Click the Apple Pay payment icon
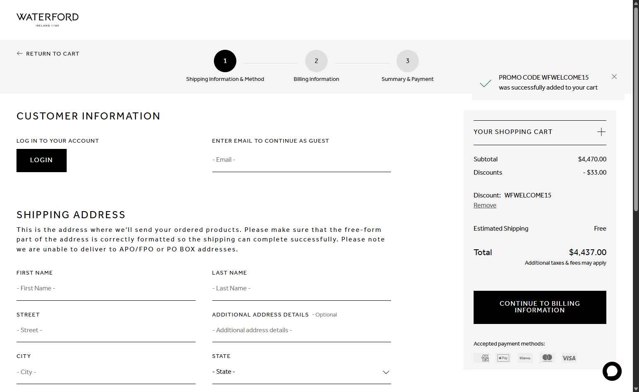639x392 pixels. pyautogui.click(x=503, y=358)
